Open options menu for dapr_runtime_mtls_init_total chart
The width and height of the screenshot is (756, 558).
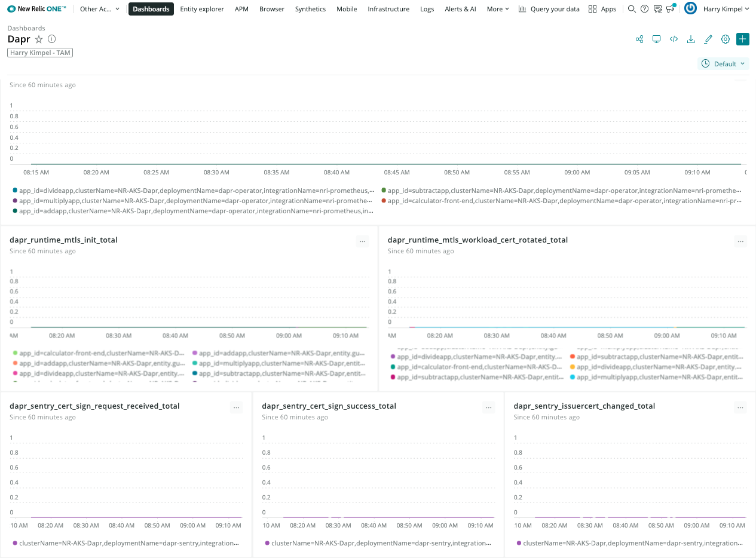tap(362, 241)
